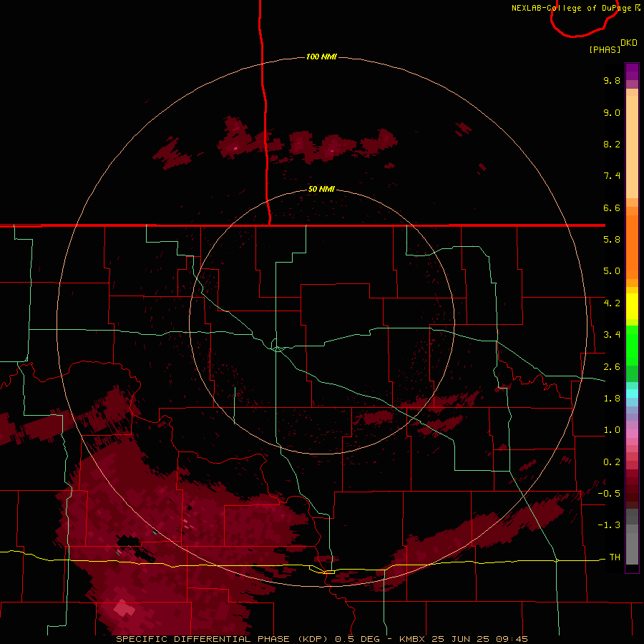Click the -0.5 value on color scale
The image size is (644, 644).
click(x=609, y=494)
